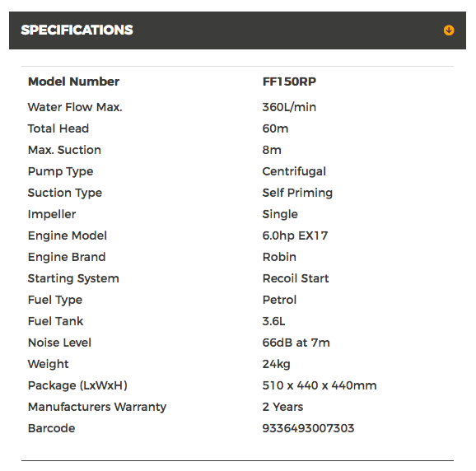Select the 3.6L fuel tank value
This screenshot has width=476, height=471.
tap(273, 321)
